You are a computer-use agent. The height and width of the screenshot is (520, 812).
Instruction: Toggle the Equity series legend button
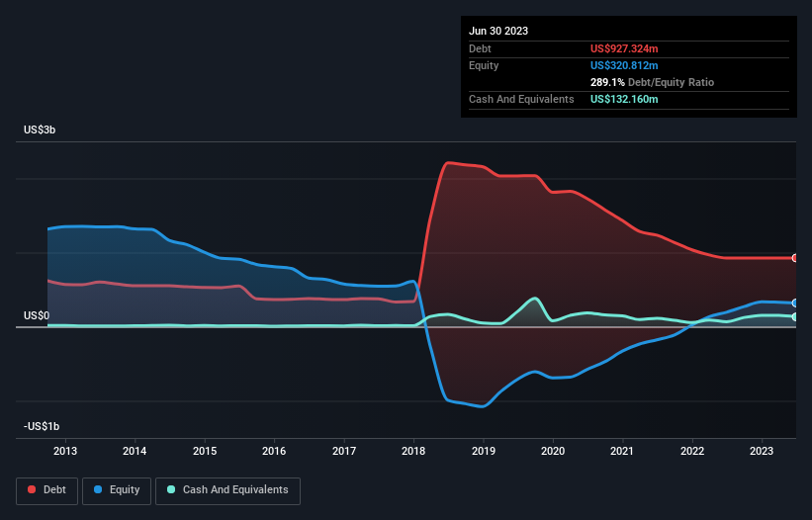point(117,490)
